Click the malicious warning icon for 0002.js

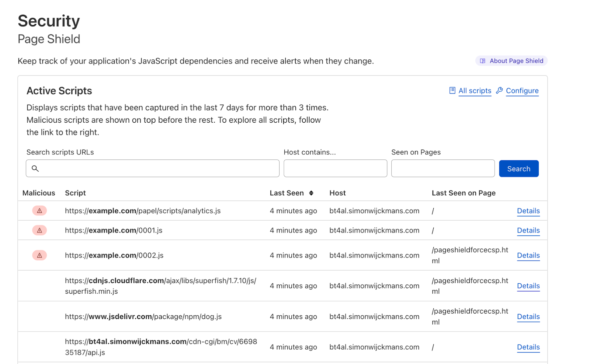(x=39, y=255)
